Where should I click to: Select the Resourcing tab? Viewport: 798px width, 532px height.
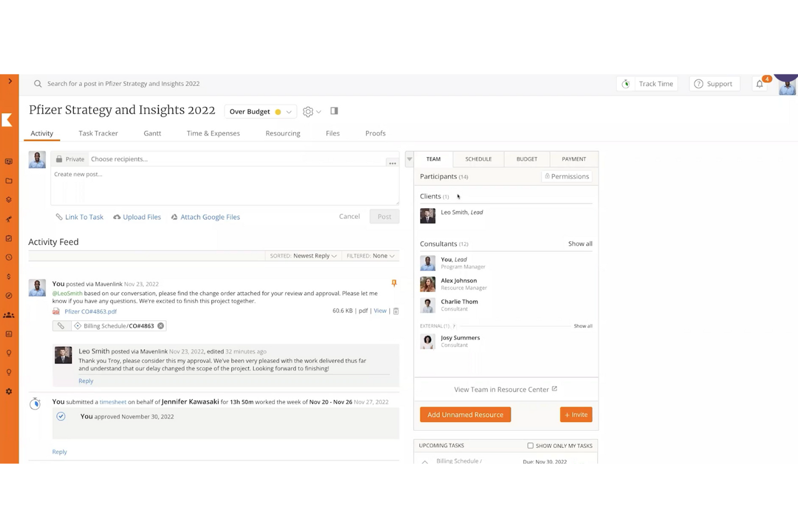coord(283,133)
